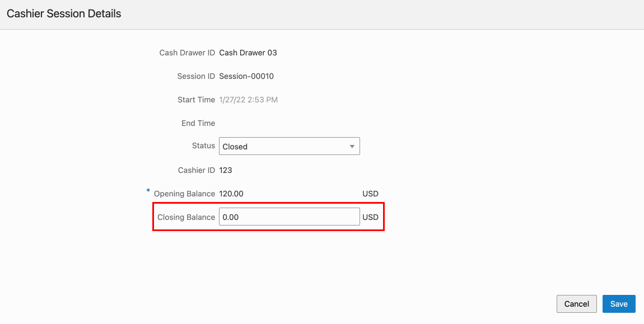This screenshot has height=324, width=644.
Task: Click the Cash Drawer 03 value
Action: (248, 53)
